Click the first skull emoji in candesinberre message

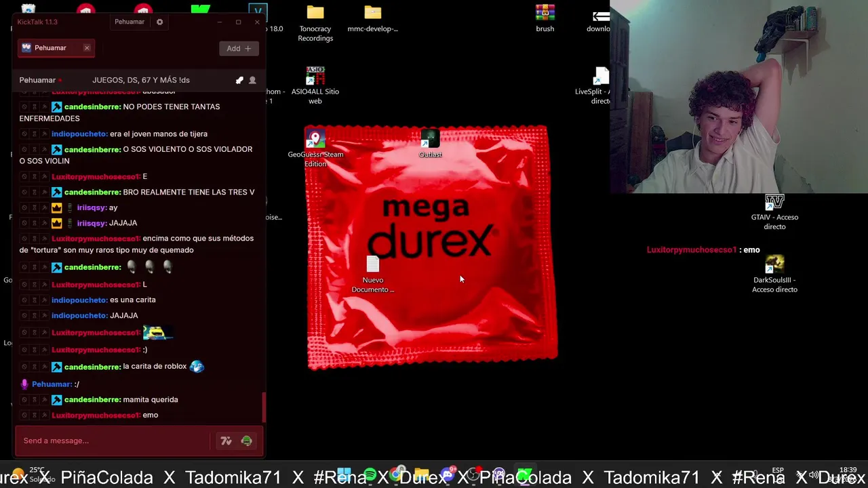(x=132, y=267)
